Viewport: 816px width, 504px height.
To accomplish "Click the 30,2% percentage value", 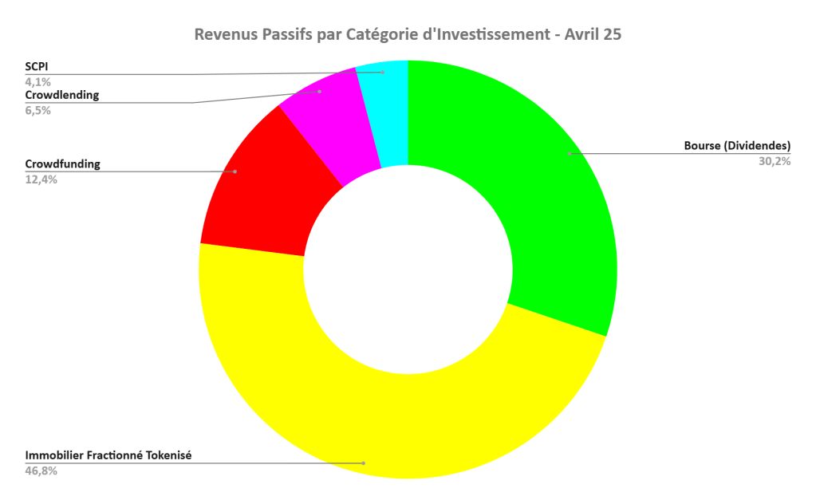I will (774, 161).
